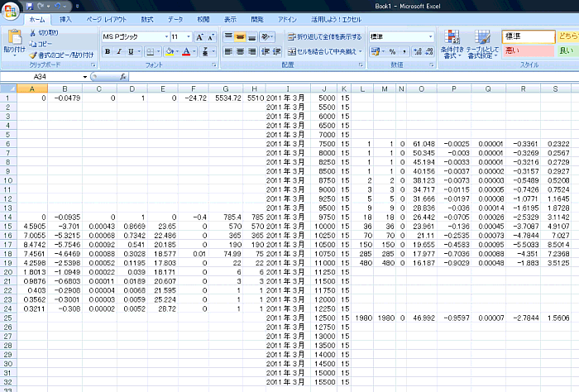The width and height of the screenshot is (579, 392).
Task: Set bottom vertical alignment
Action: click(251, 36)
